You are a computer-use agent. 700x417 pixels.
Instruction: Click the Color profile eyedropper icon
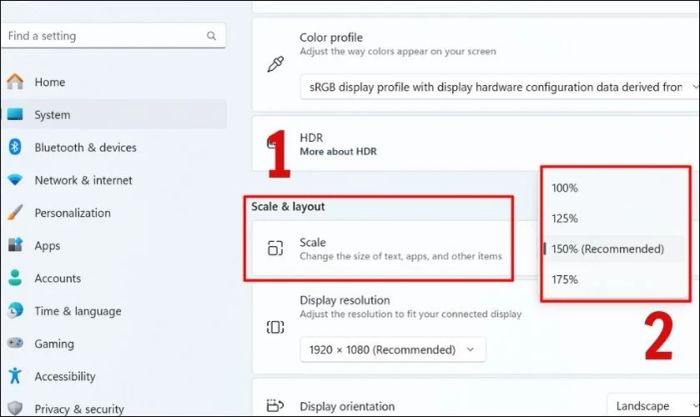point(275,64)
